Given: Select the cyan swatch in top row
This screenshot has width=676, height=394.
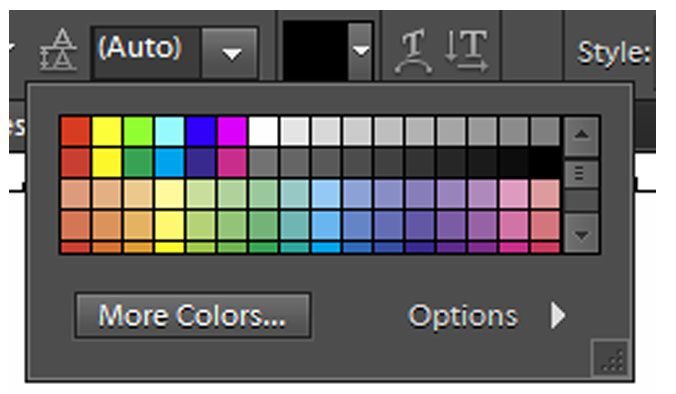Looking at the screenshot, I should click(x=169, y=131).
